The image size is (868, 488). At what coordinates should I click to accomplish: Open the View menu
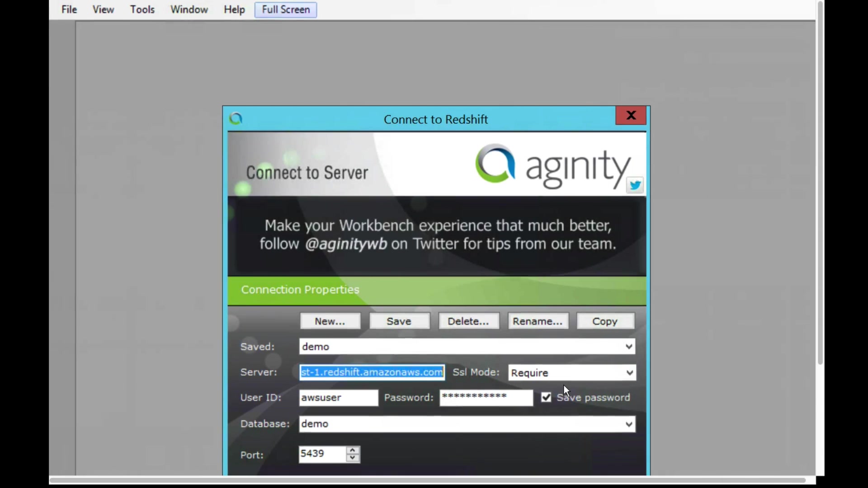(103, 9)
